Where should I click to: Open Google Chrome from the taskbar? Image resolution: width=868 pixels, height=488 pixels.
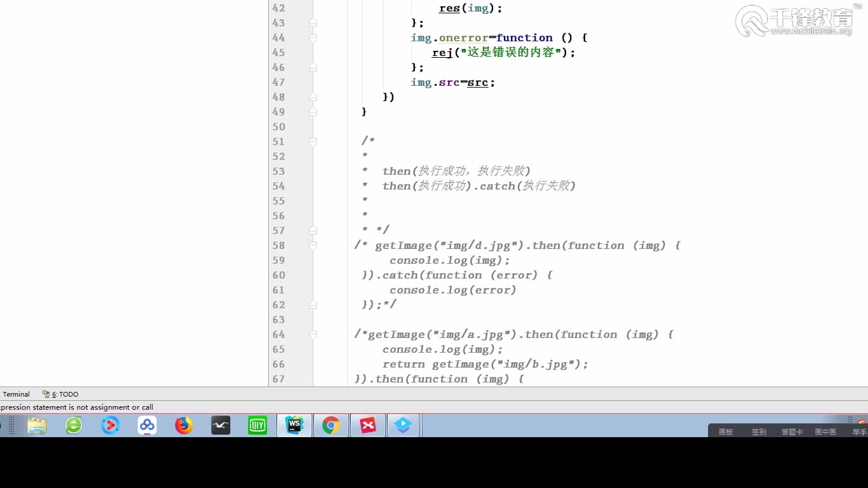tap(330, 425)
